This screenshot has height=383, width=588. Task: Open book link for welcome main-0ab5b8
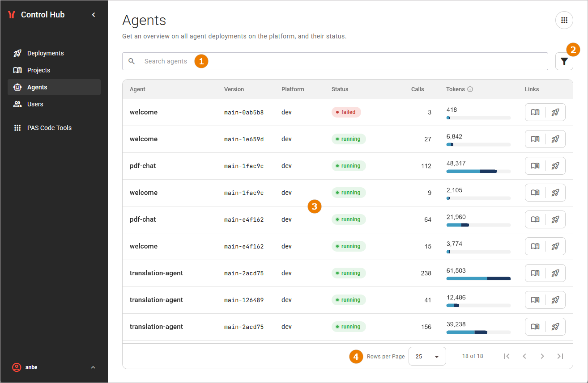point(535,112)
